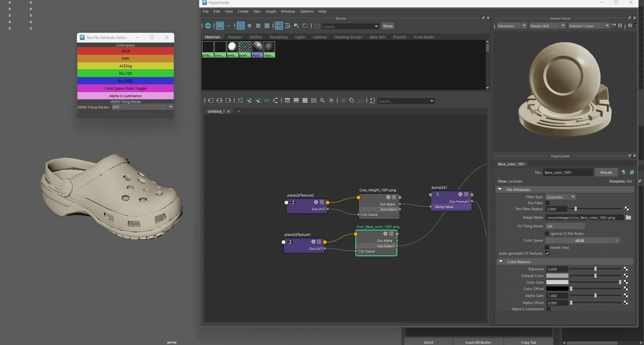The image size is (644, 345).
Task: Select large swatch size icon
Action: [258, 26]
